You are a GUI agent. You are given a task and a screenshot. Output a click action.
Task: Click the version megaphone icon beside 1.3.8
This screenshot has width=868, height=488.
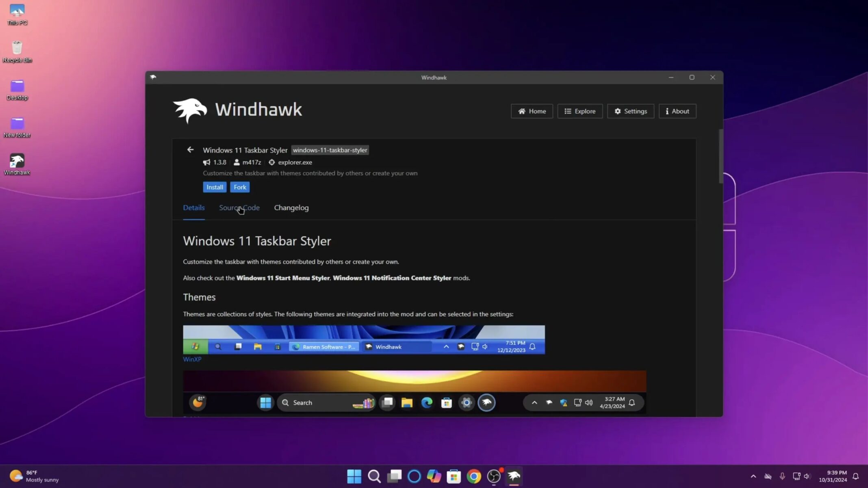206,162
